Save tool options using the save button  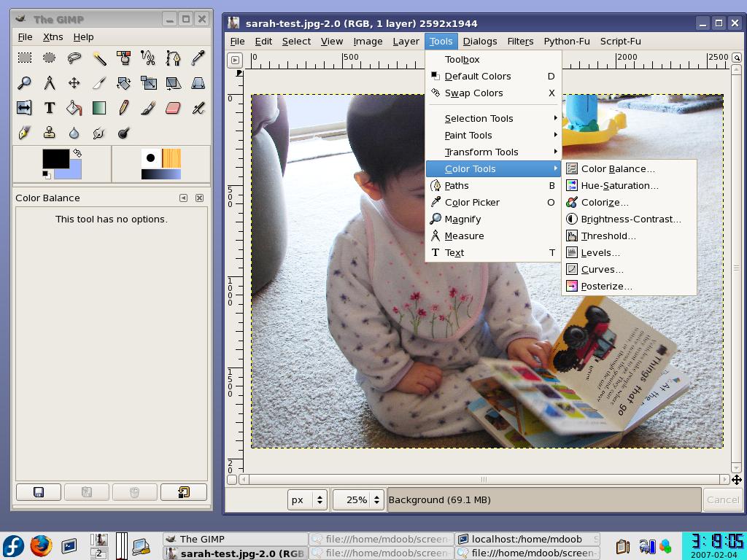[39, 492]
